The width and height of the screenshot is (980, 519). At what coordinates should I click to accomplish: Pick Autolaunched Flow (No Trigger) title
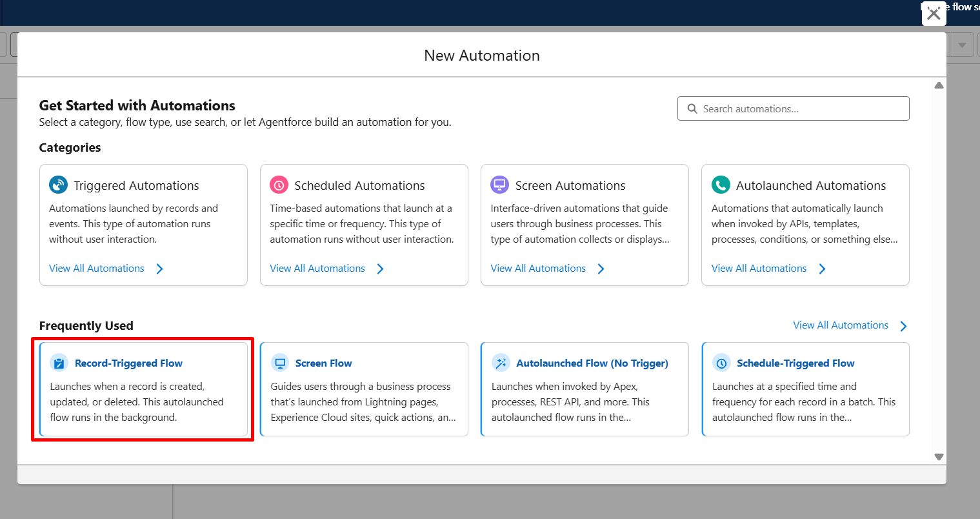tap(592, 363)
